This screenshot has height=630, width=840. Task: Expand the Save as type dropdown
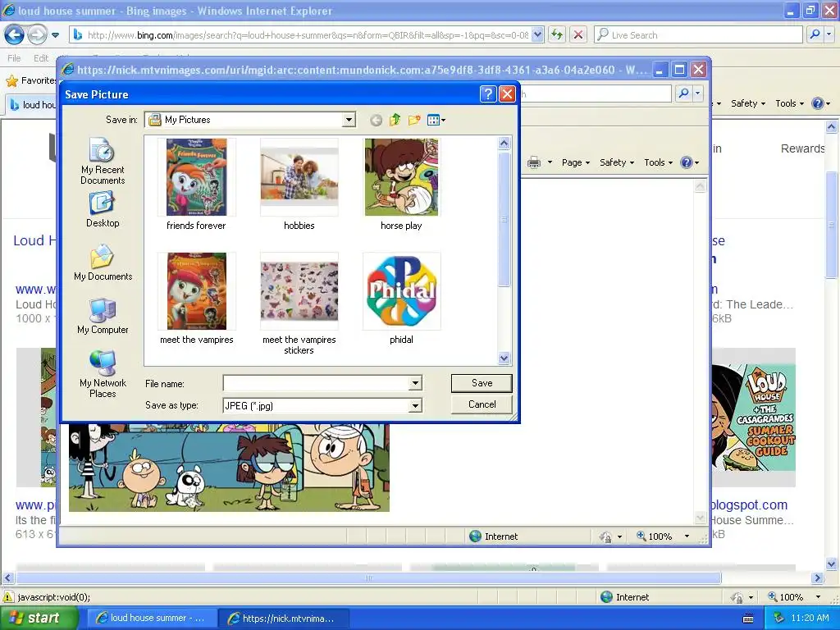tap(415, 405)
